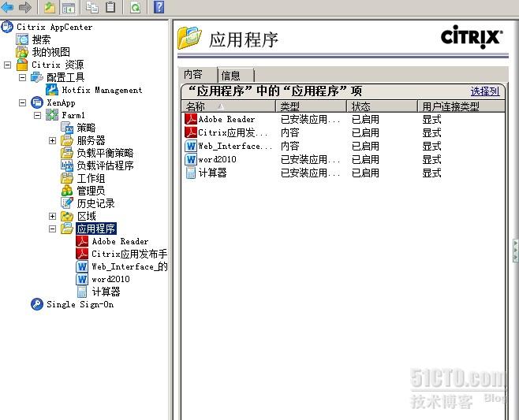Sort by the 用户连接类型 column header
This screenshot has height=420, width=519.
point(461,106)
